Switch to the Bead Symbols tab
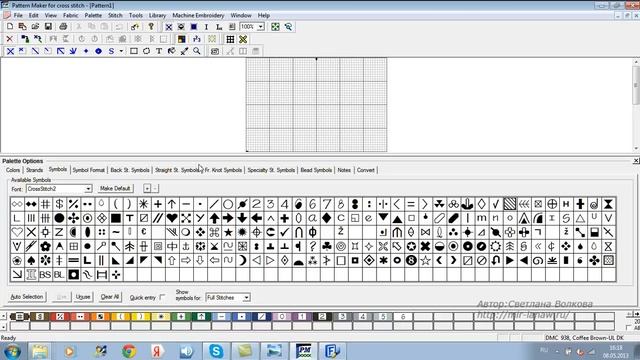The width and height of the screenshot is (640, 360). (316, 170)
